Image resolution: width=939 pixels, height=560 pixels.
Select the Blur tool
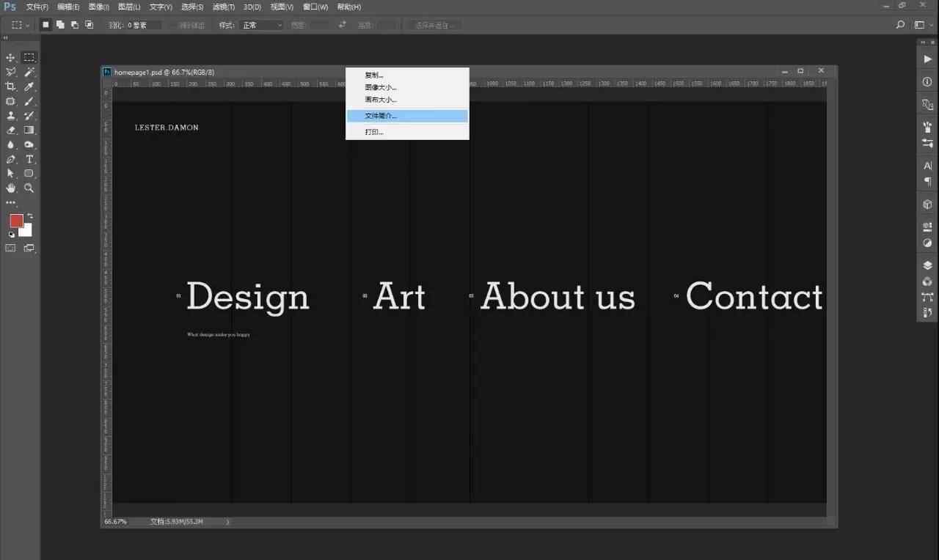pos(10,144)
